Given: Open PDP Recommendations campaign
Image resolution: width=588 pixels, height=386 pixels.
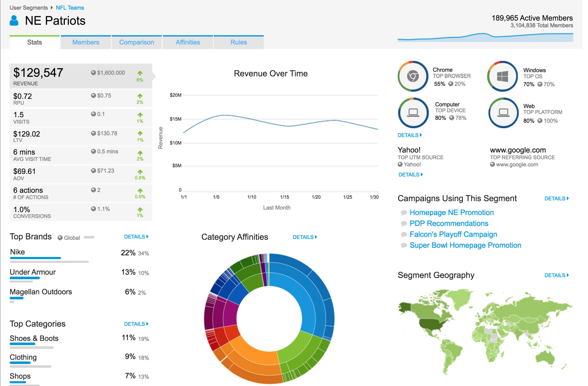Looking at the screenshot, I should (449, 223).
